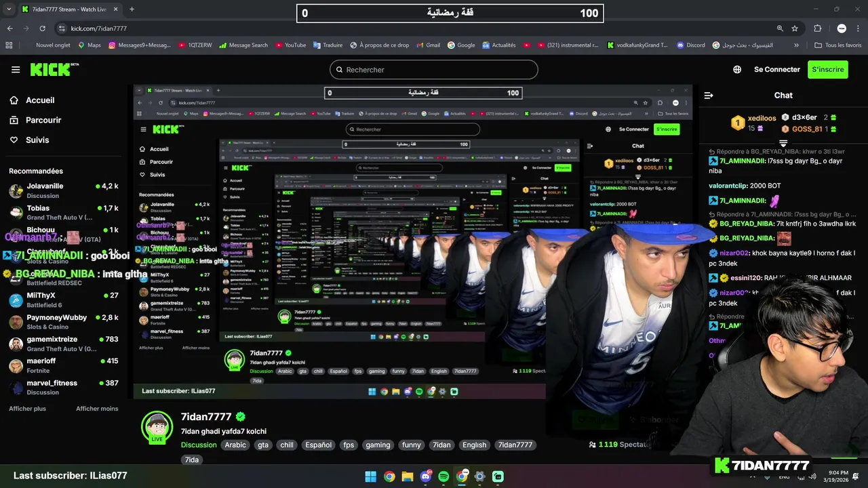Open the Tobias recommended channel
Screen dimensions: 868x488
64,212
